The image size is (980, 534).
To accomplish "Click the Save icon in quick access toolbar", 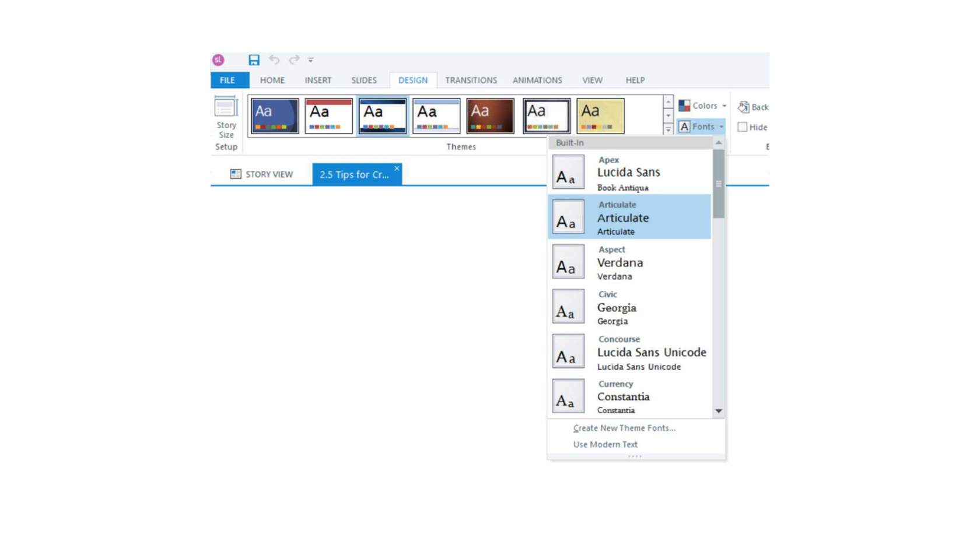I will pos(254,59).
